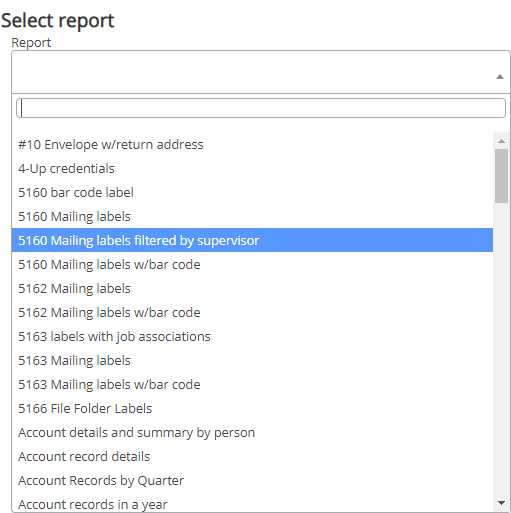Select 5160 Mailing labels filtered by supervisor
Image resolution: width=511 pixels, height=513 pixels.
(252, 240)
